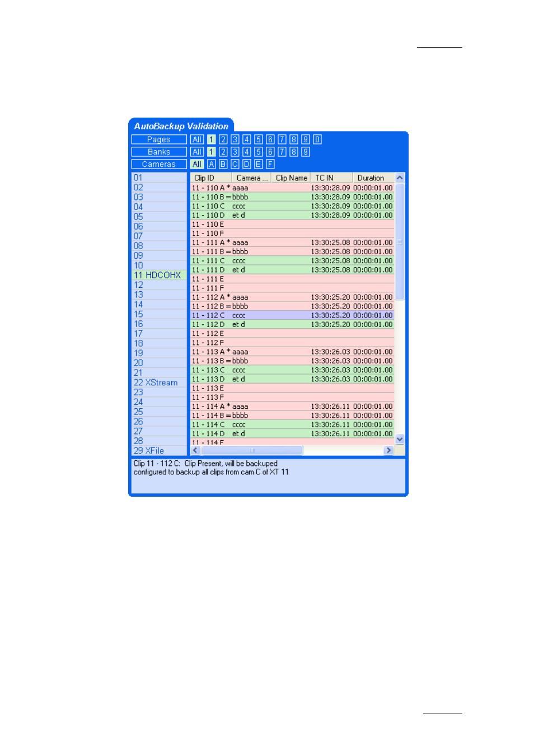Viewport: 534px width, 756px height.
Task: Click the Cameras label button
Action: coord(159,164)
